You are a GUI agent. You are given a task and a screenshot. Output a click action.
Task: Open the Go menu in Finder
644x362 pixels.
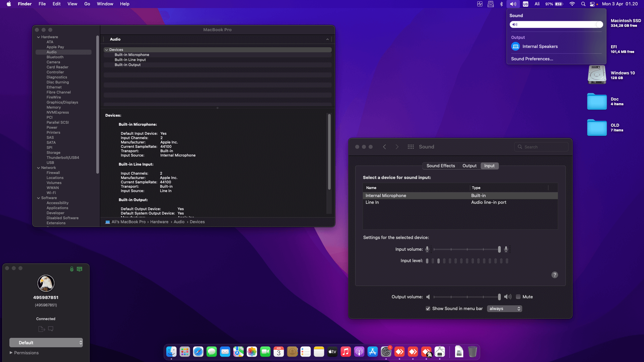(x=87, y=4)
